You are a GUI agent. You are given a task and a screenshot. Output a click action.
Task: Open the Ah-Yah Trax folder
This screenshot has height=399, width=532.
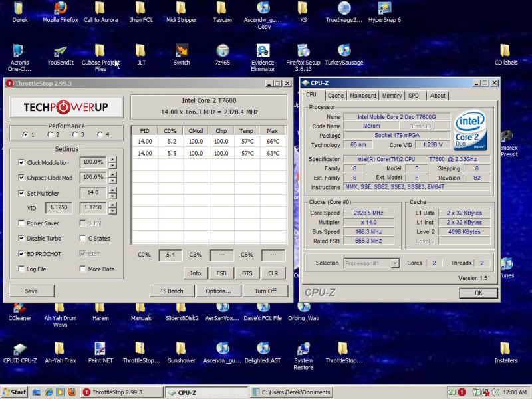[61, 353]
